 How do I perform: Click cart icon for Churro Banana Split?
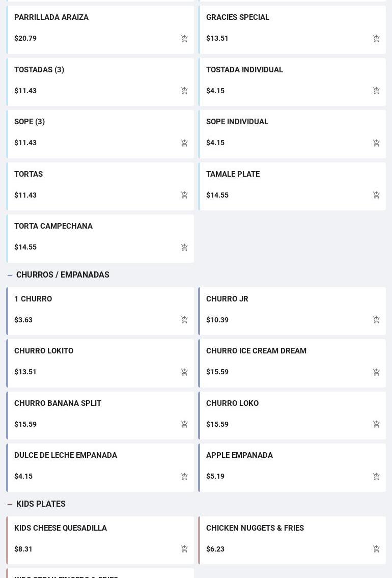[x=184, y=424]
